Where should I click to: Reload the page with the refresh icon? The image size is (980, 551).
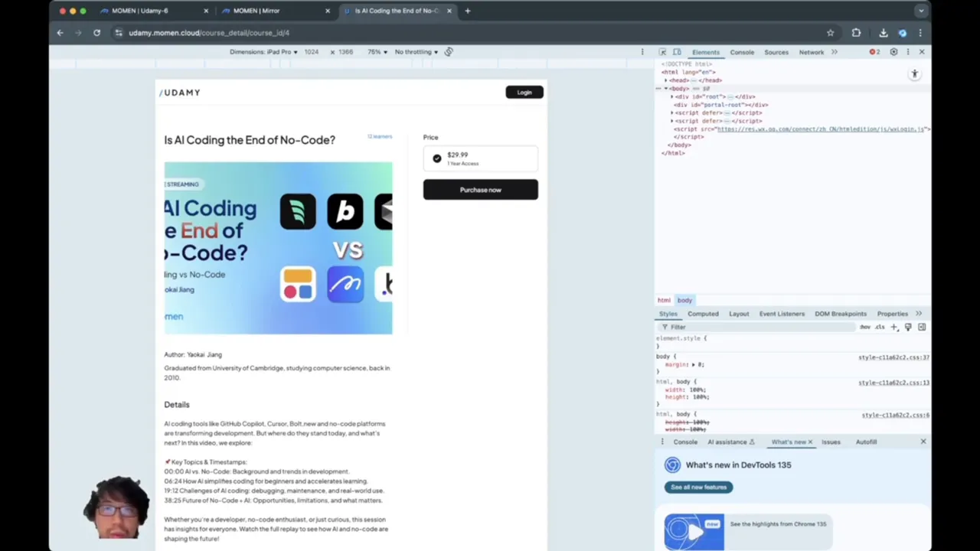click(96, 33)
